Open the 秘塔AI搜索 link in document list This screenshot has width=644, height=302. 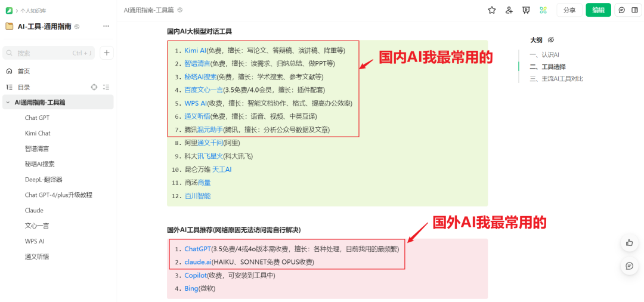pos(200,77)
